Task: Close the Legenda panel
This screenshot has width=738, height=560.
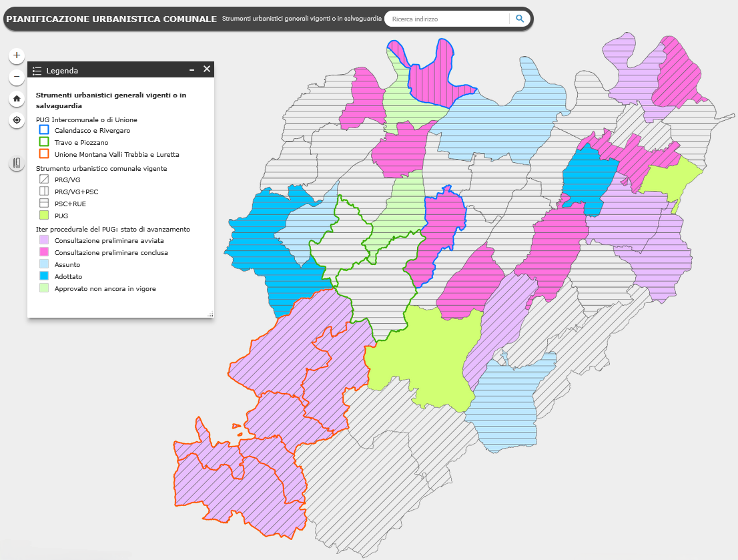Action: tap(207, 69)
